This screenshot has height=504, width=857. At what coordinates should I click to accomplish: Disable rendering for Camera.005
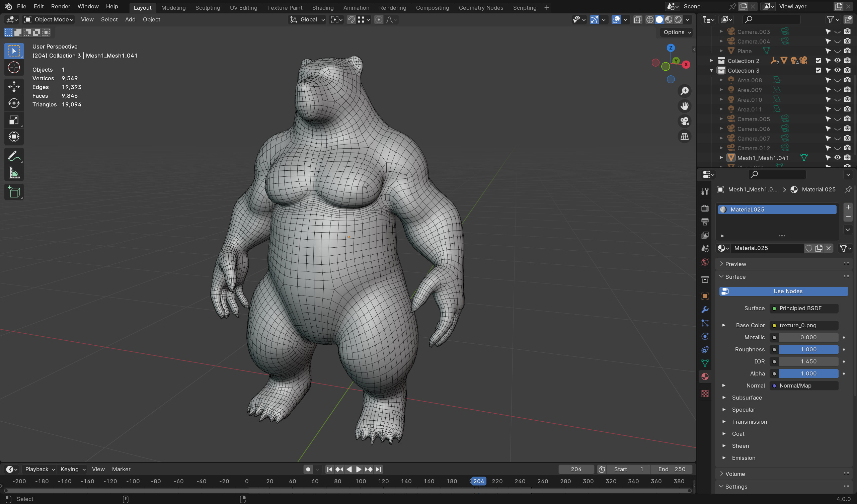click(x=847, y=119)
